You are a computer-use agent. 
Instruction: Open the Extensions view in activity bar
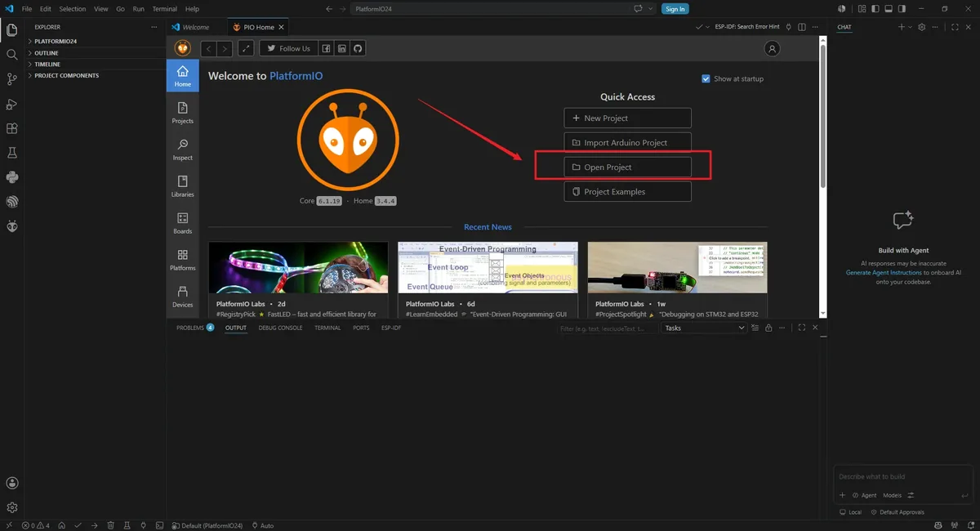11,128
